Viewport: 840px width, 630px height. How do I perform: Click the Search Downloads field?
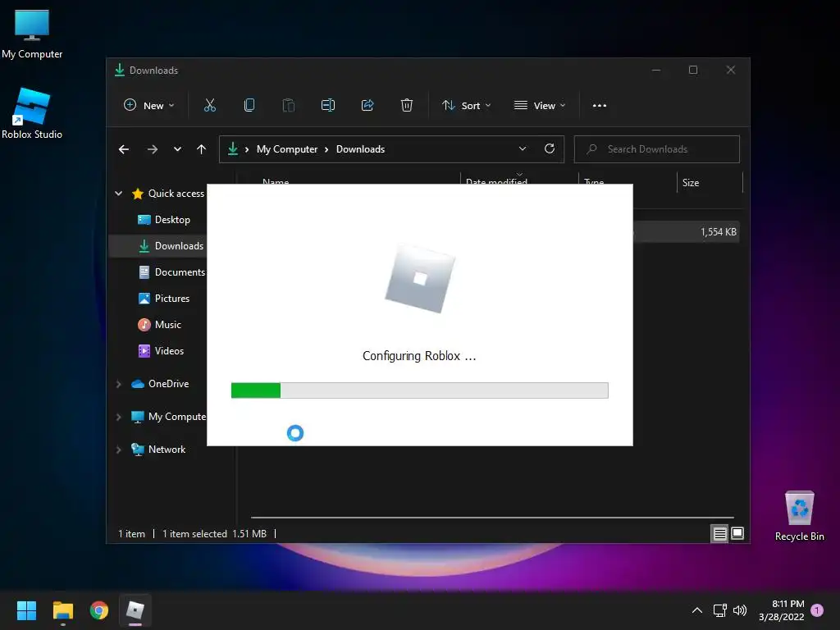point(657,149)
